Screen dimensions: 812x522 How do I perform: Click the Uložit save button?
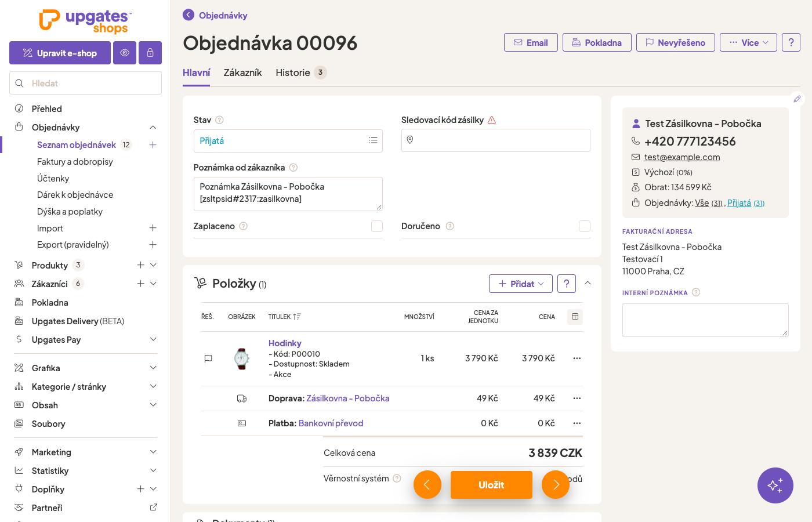point(491,485)
